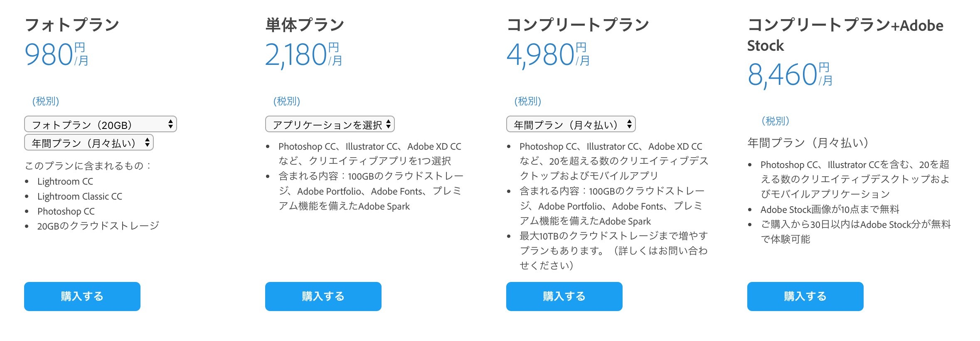Click the コンプリートプラン+Adobe Stock heading
This screenshot has height=341, width=980.
845,35
